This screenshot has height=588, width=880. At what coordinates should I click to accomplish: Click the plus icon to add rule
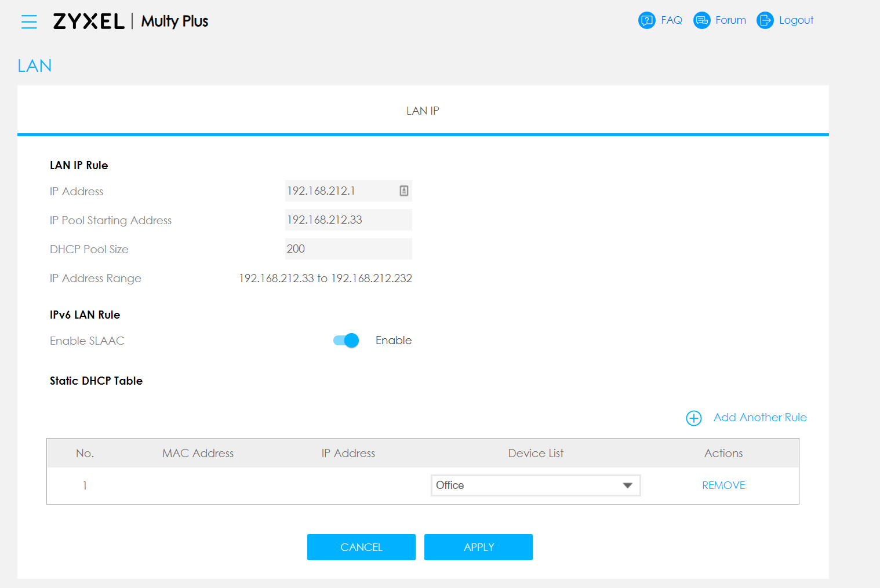[693, 418]
